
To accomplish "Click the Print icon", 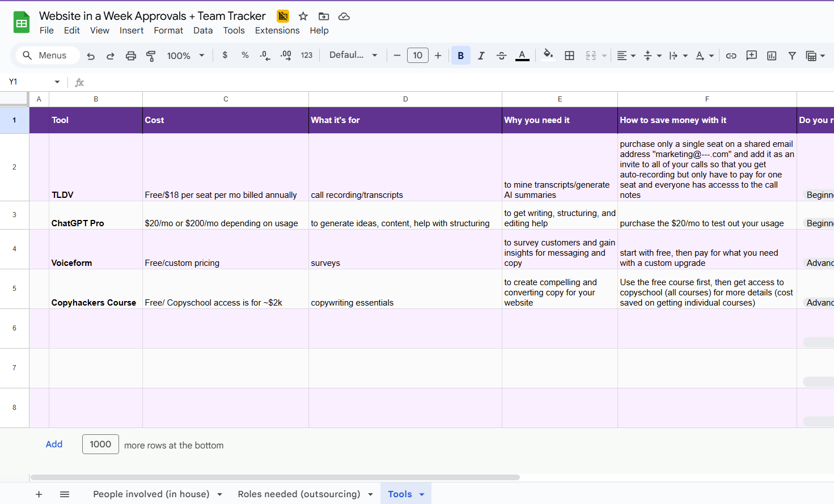I will (x=131, y=56).
